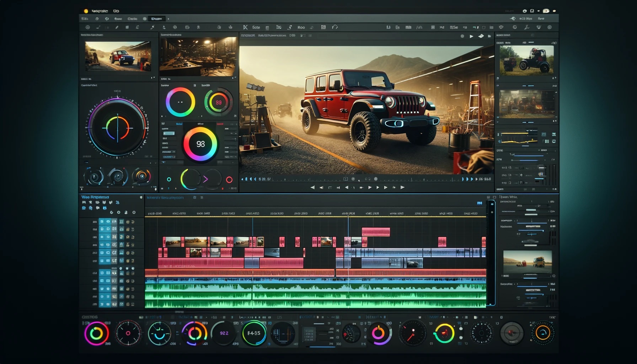637x364 pixels.
Task: Toggle the small red circle under the 98 wheel
Action: tap(229, 180)
